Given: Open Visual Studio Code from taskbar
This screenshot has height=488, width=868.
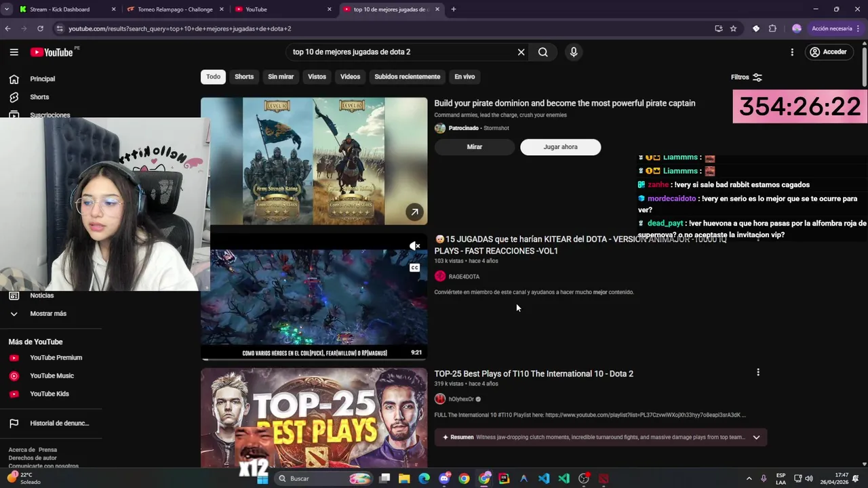Looking at the screenshot, I should (544, 479).
